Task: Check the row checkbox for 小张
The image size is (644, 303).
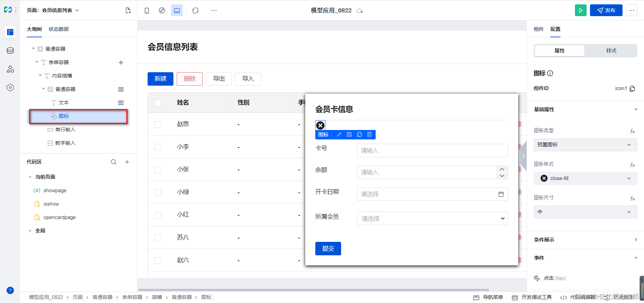Action: click(x=158, y=170)
